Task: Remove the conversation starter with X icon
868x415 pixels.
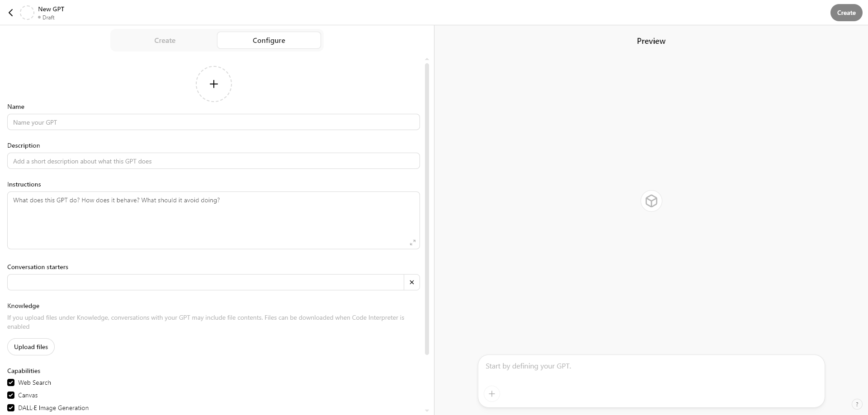Action: pyautogui.click(x=411, y=282)
